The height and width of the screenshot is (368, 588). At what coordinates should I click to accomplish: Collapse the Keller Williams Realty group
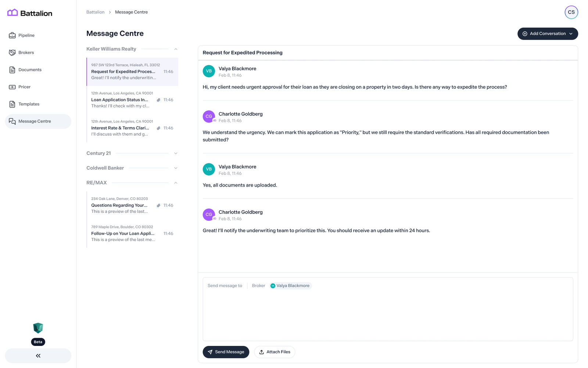point(176,49)
